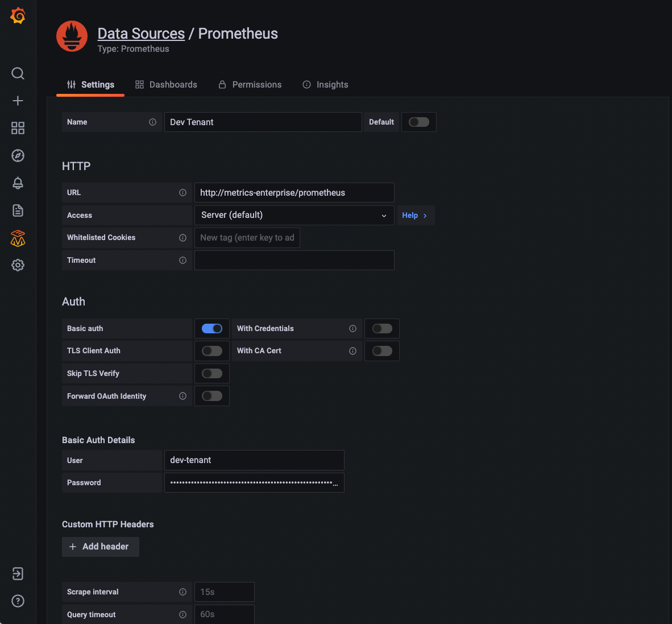Click the Add header button

[100, 547]
